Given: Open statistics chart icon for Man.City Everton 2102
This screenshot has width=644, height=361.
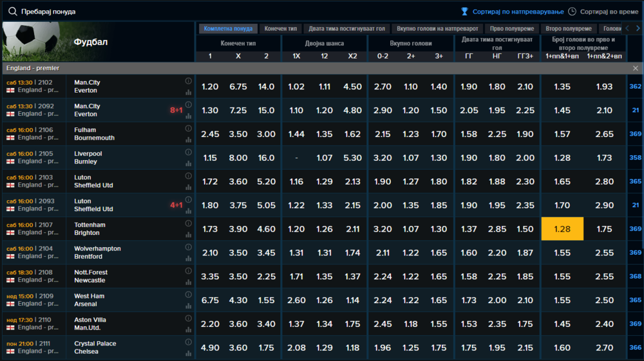Looking at the screenshot, I should coord(188,92).
